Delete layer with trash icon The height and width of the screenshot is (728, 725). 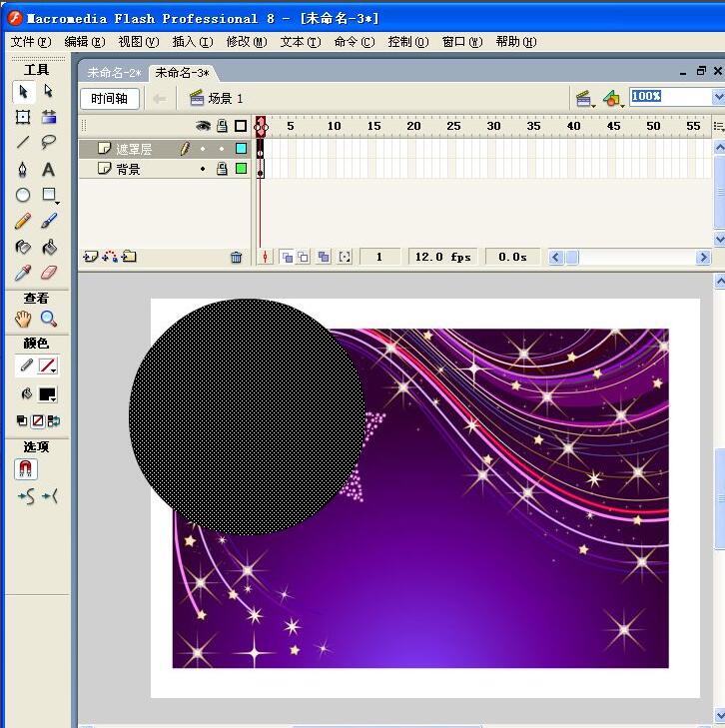(237, 257)
